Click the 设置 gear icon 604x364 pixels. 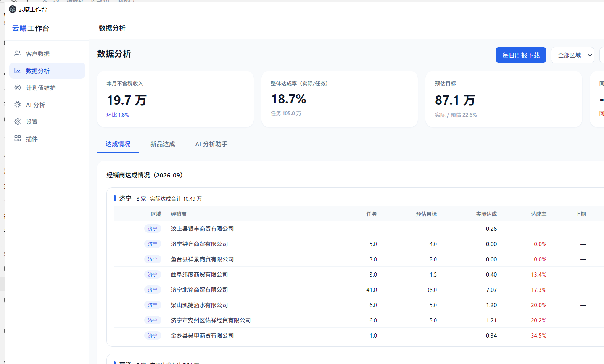click(x=18, y=121)
